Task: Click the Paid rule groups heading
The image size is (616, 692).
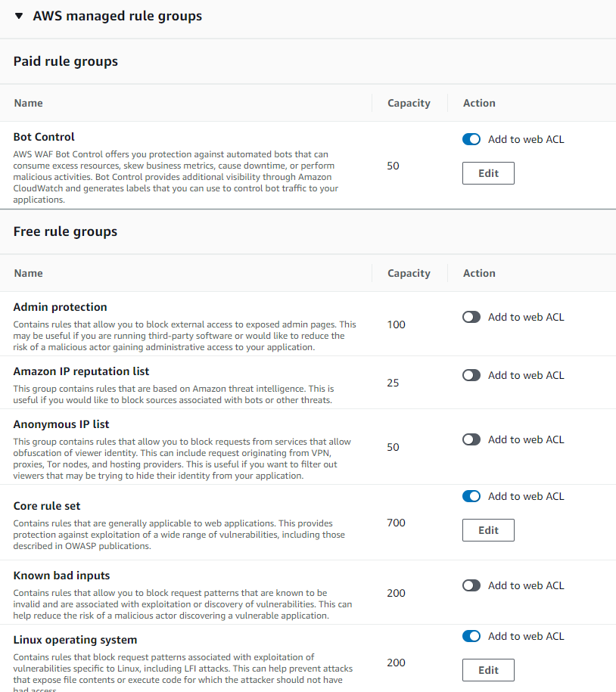Action: point(65,61)
